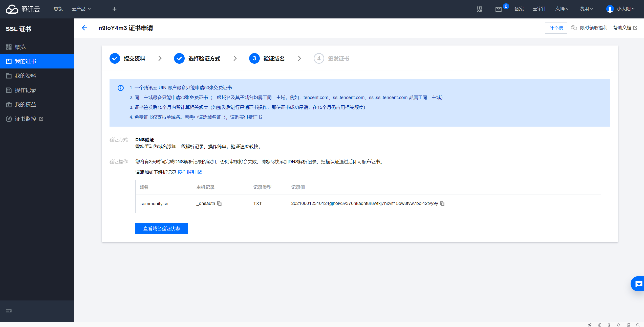Open the message inbox with 6 unread notifications
The width and height of the screenshot is (644, 327).
tap(498, 9)
